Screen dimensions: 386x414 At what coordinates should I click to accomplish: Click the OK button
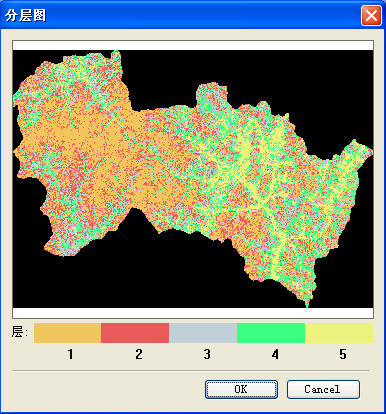241,389
